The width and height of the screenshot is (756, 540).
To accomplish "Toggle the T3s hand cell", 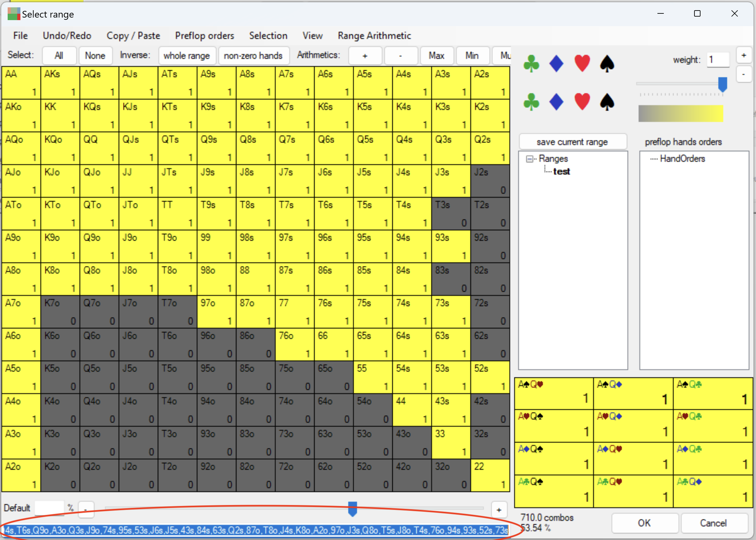I will 451,214.
